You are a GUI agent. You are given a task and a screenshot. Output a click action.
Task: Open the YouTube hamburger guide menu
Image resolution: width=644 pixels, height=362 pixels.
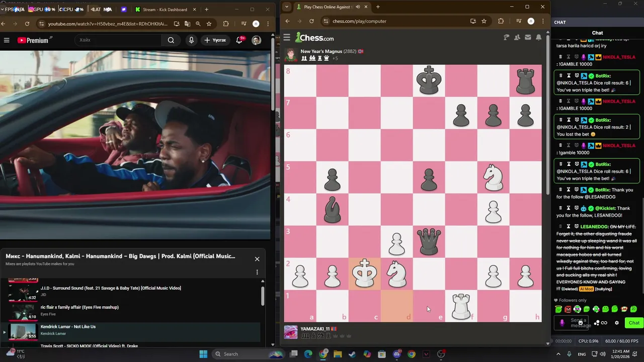click(x=7, y=40)
